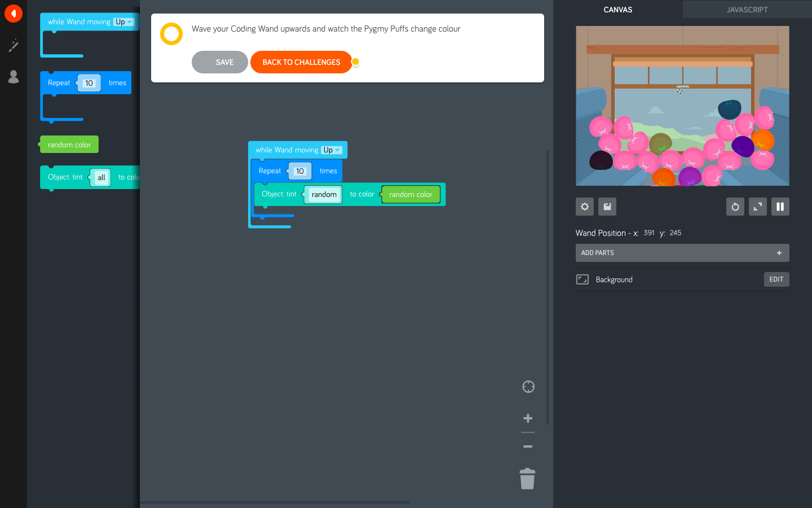Click the 10 field in palette Repeat block

[89, 83]
